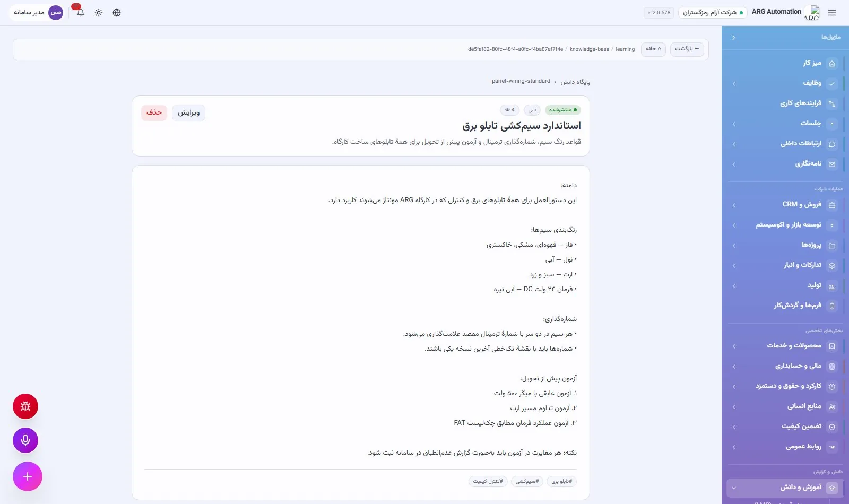Image resolution: width=849 pixels, height=504 pixels.
Task: Click the تولید factory icon
Action: (x=832, y=285)
